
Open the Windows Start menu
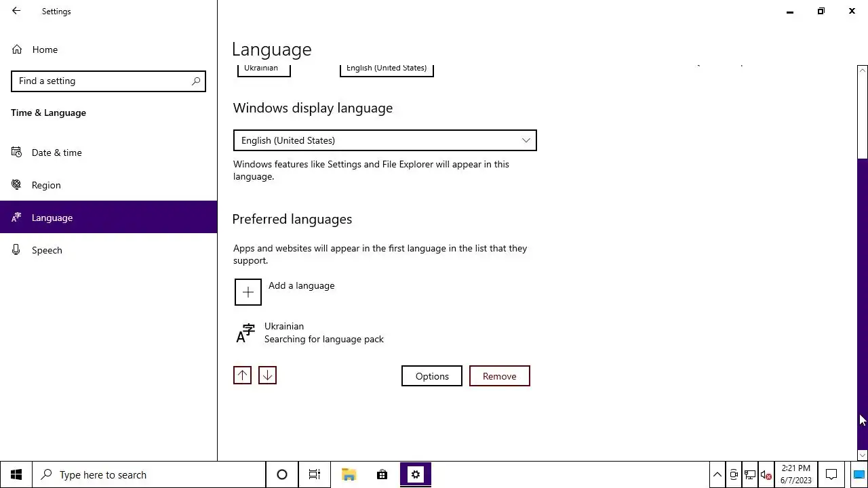(x=16, y=474)
